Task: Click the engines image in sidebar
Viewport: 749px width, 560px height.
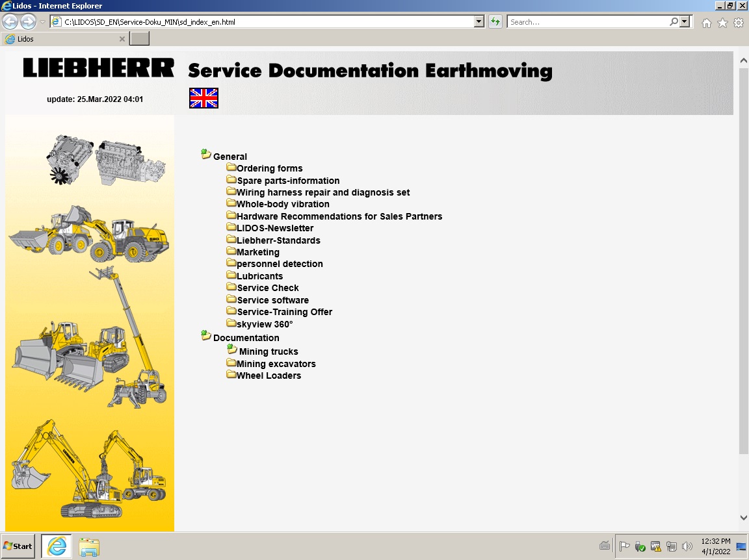Action: pyautogui.click(x=107, y=160)
